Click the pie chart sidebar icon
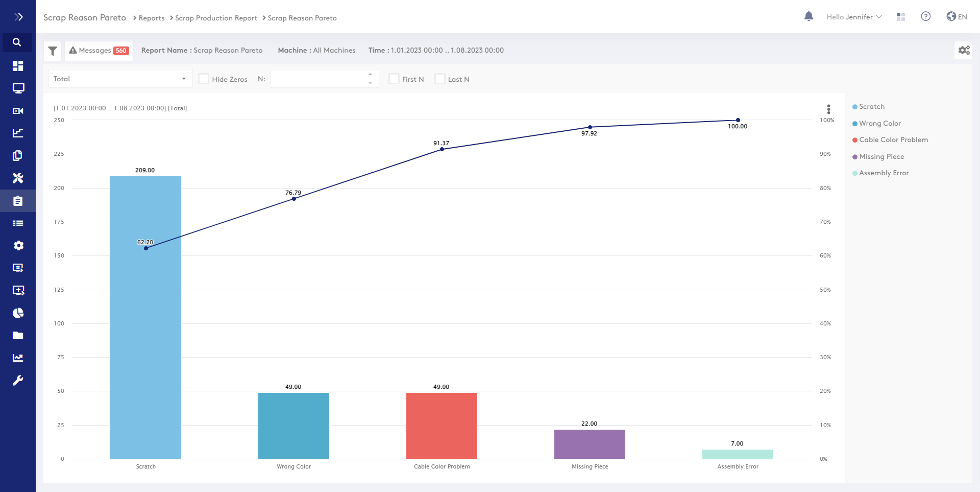This screenshot has height=492, width=980. [18, 313]
